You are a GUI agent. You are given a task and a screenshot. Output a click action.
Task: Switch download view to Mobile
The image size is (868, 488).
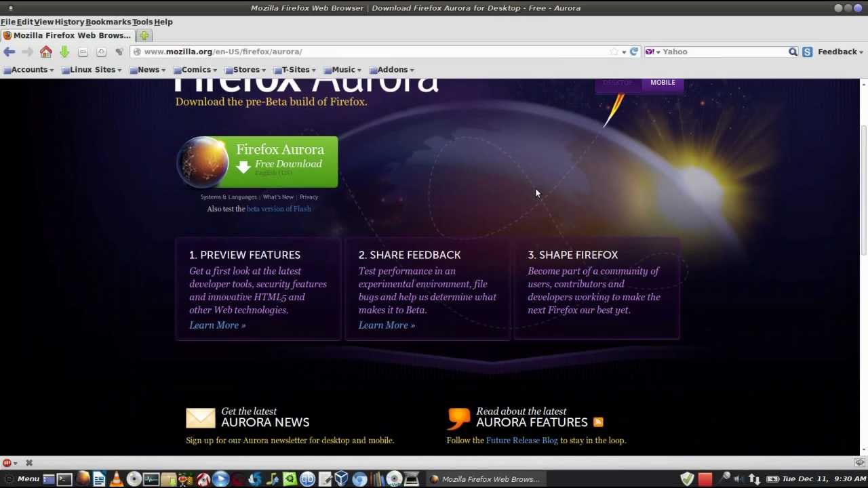pos(663,83)
